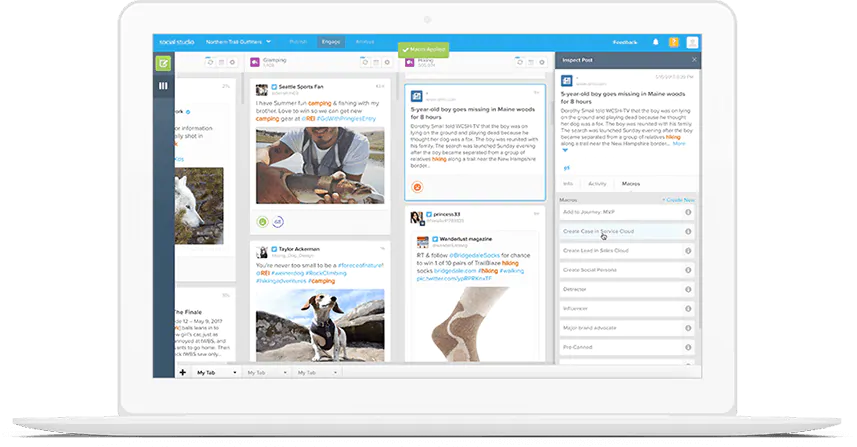This screenshot has width=857, height=447.
Task: Switch to Analyze tab
Action: (x=365, y=42)
